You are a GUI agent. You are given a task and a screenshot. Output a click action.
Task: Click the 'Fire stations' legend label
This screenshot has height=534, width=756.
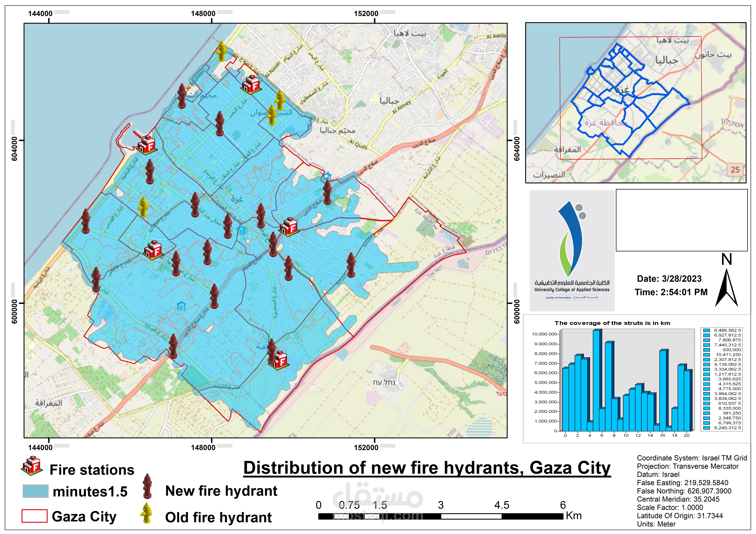point(92,470)
